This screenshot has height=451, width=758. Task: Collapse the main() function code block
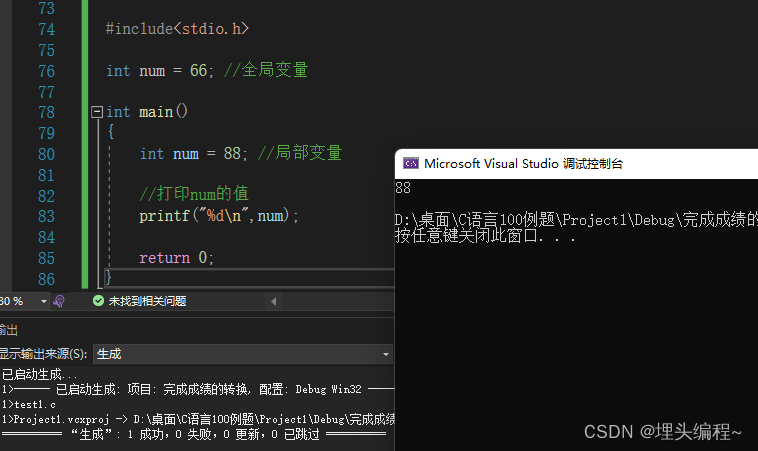[x=97, y=112]
